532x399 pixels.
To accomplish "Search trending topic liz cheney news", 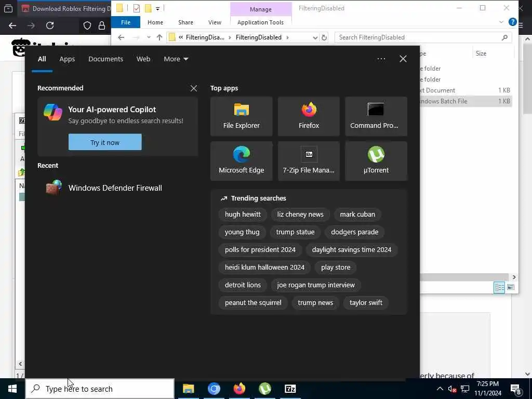I will point(300,215).
